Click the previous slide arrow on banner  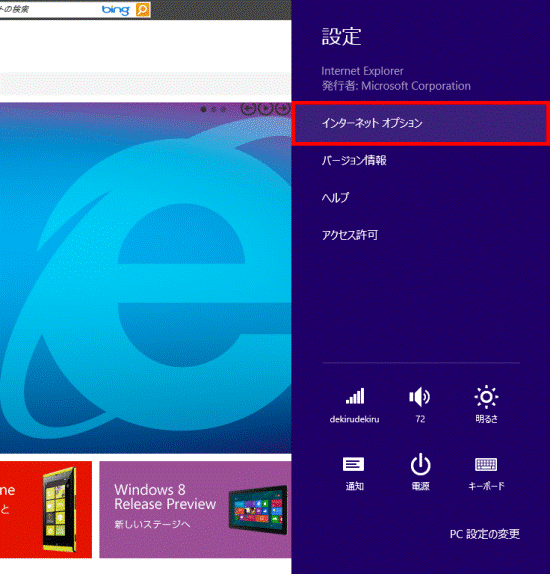(x=248, y=109)
